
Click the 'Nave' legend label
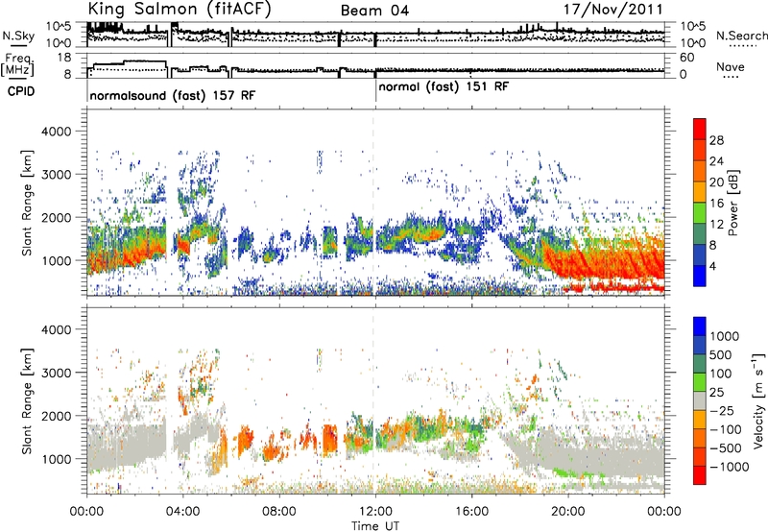pyautogui.click(x=730, y=67)
